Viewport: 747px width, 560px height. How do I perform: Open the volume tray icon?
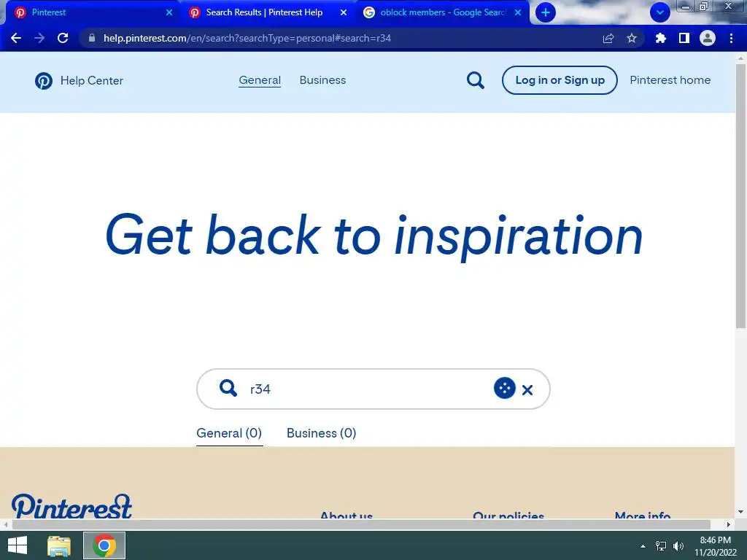(x=678, y=546)
